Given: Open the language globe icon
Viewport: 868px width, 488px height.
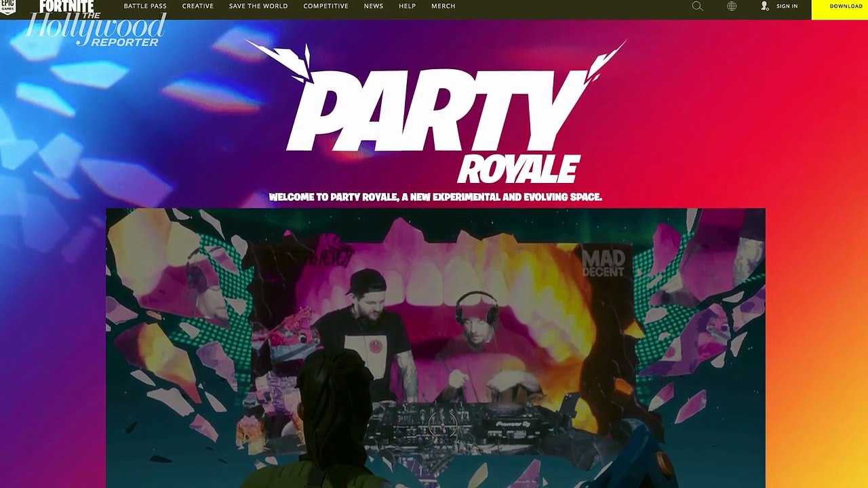Looking at the screenshot, I should (732, 6).
